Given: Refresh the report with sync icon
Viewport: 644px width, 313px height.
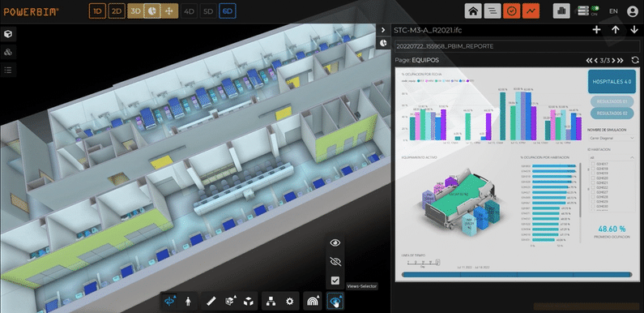Looking at the screenshot, I should (x=635, y=61).
